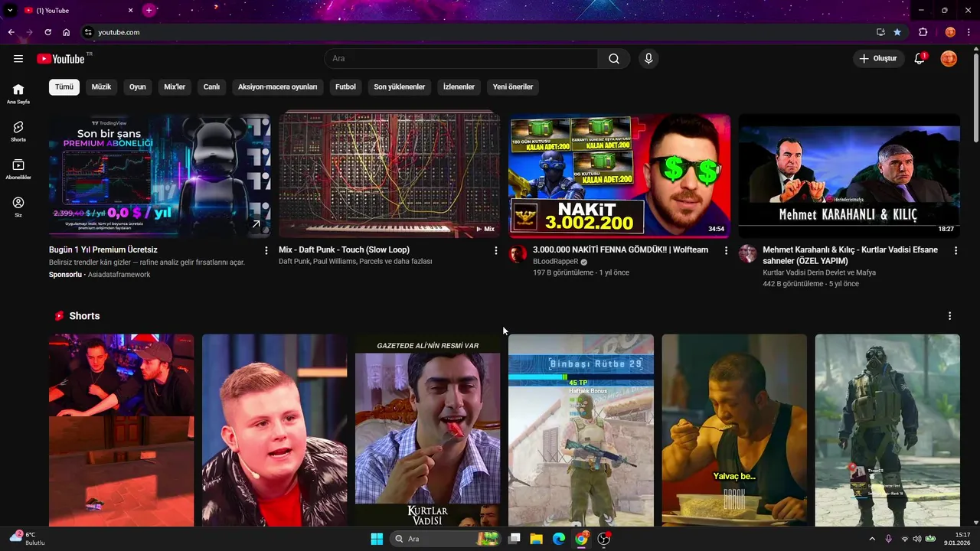Open more options for the Daft Punk mix

(x=496, y=250)
